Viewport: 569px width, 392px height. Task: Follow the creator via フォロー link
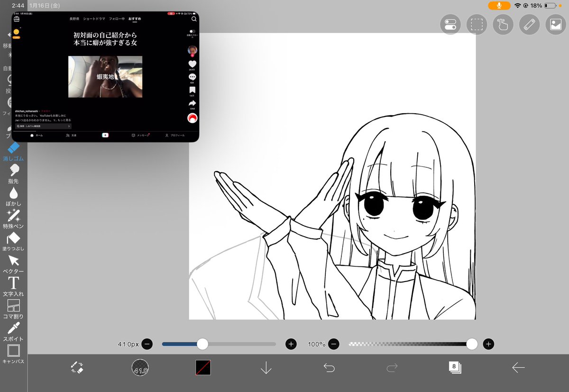tap(46, 110)
